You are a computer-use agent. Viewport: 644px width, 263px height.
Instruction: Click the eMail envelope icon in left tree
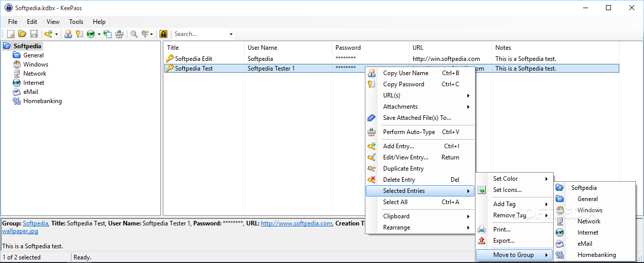coord(17,92)
